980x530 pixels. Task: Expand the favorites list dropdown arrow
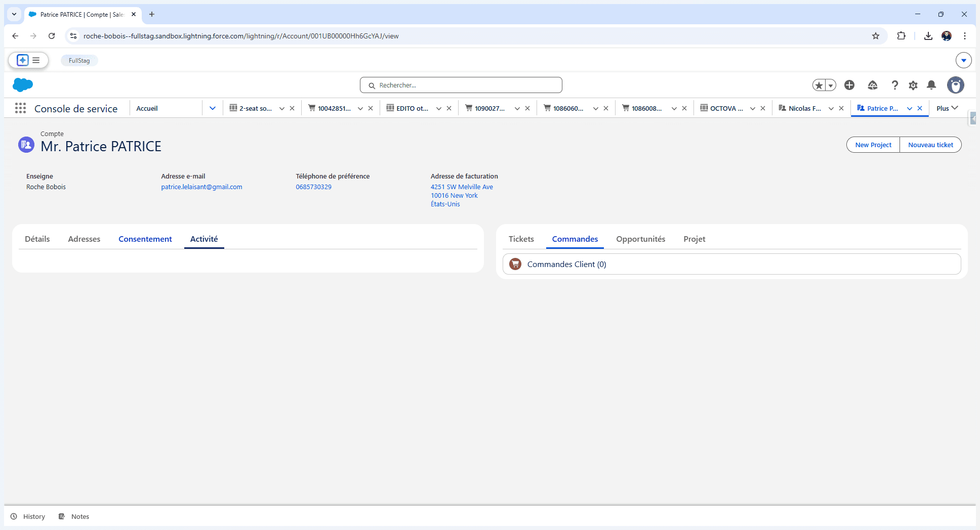click(831, 85)
